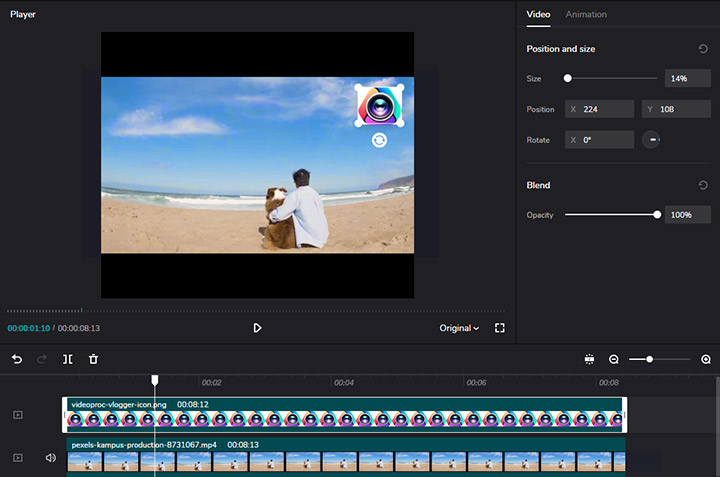Click the timeline vertical scrollbar
Screen dimensions: 720x477
(717, 426)
